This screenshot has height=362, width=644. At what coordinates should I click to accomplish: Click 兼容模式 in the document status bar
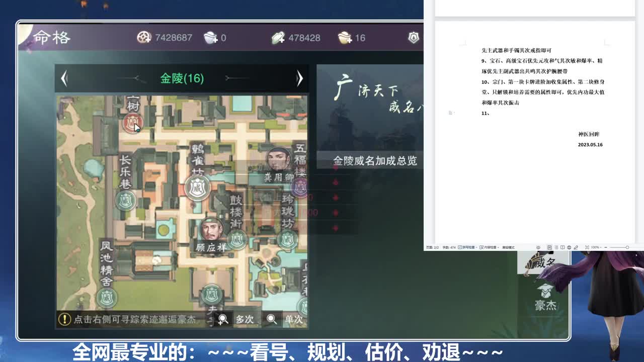pyautogui.click(x=508, y=247)
